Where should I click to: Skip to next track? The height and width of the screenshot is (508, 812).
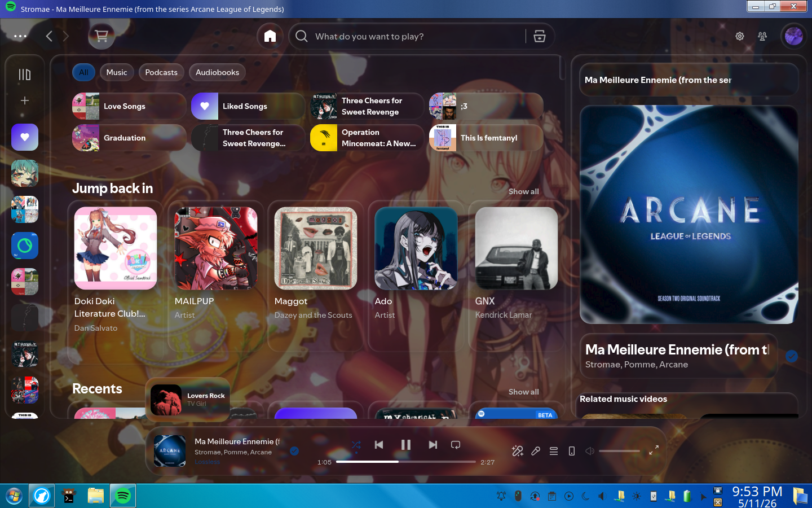tap(433, 445)
